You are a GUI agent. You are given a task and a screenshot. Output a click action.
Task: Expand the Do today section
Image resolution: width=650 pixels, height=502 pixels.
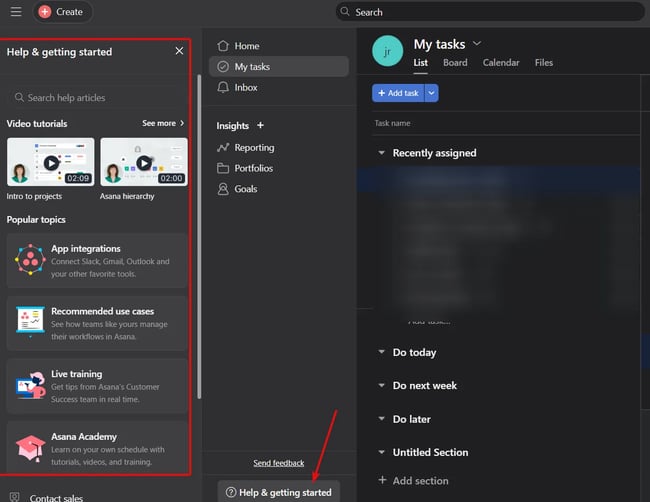coord(381,352)
